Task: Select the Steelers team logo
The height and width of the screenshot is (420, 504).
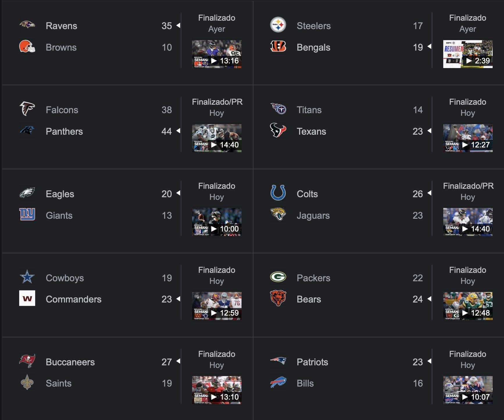Action: click(x=278, y=25)
